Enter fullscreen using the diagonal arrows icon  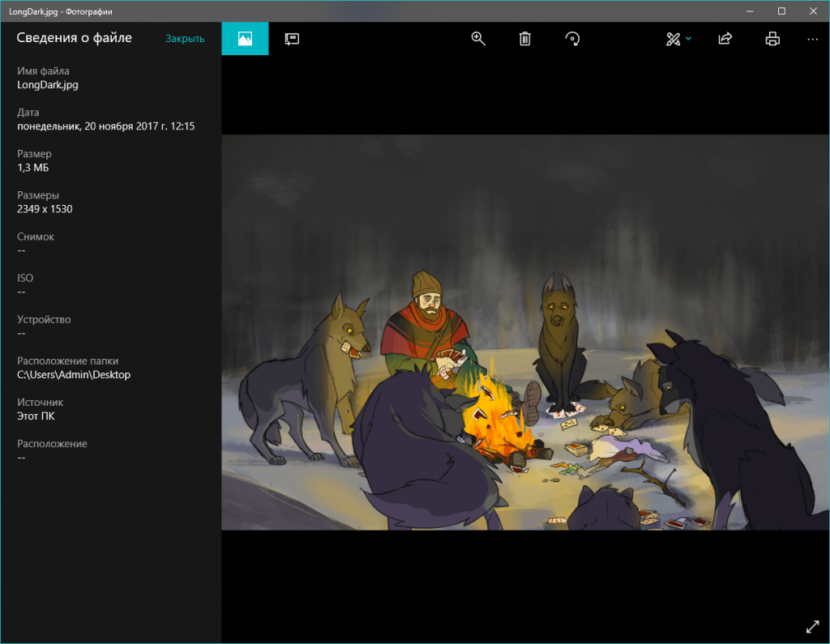(812, 626)
